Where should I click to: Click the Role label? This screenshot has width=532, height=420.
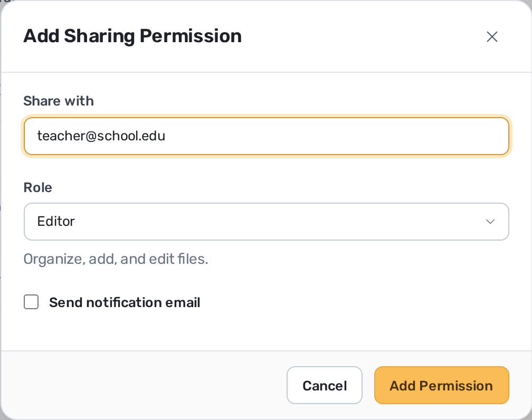37,187
